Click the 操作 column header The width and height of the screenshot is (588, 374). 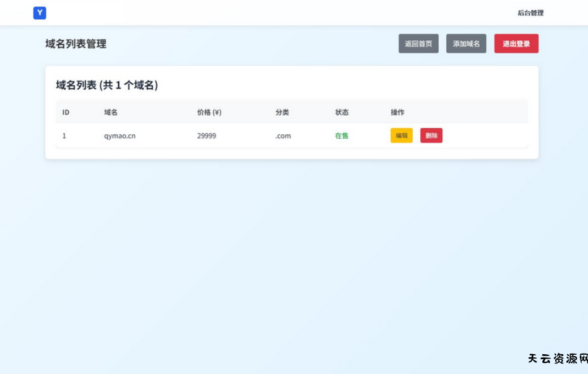tap(397, 113)
